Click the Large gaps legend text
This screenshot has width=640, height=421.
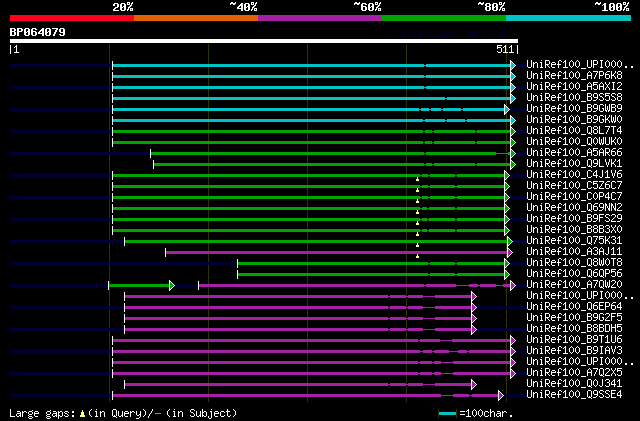coord(123,413)
